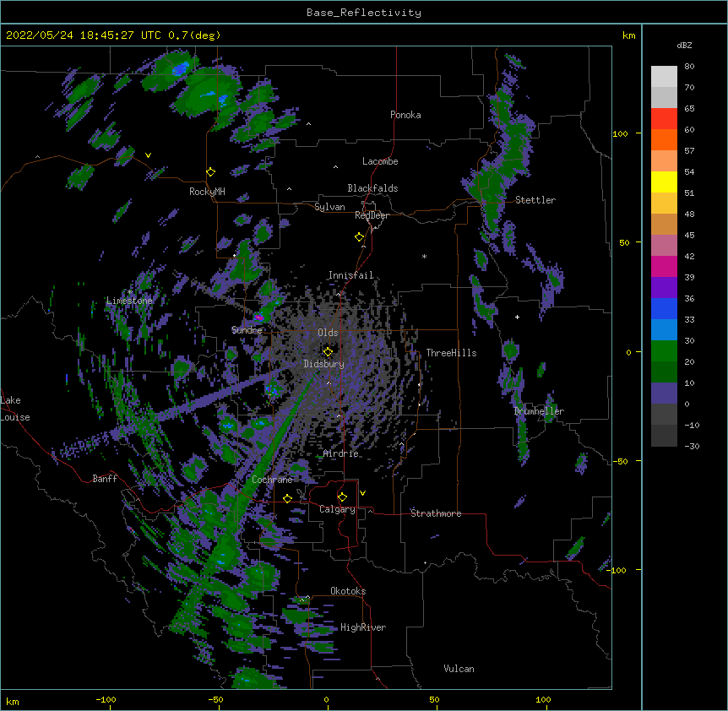Click the Calgary city label
728x711 pixels.
(337, 509)
